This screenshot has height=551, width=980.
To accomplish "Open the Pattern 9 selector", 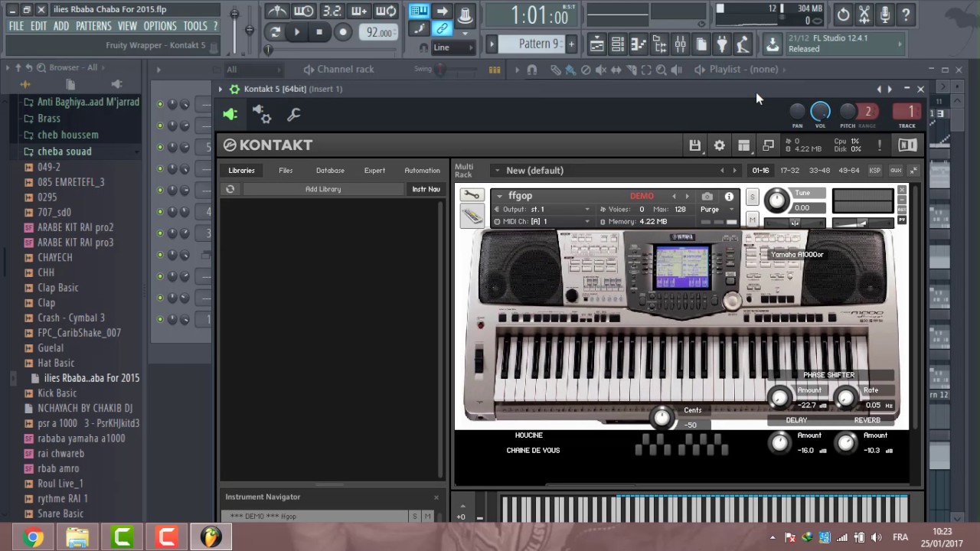I will pos(538,44).
